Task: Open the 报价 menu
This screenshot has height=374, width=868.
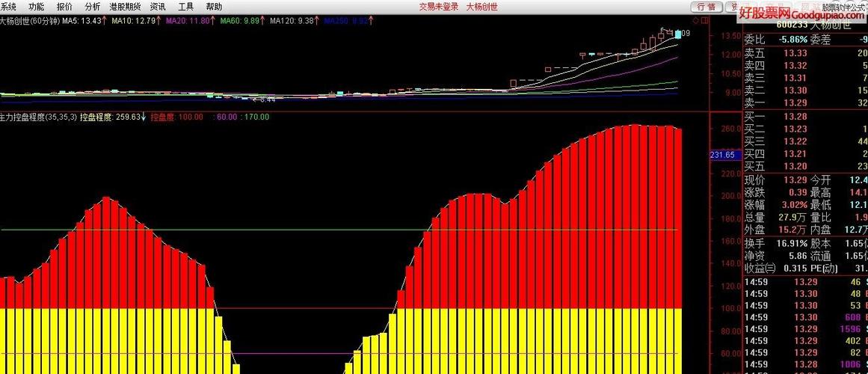Action: [x=64, y=7]
